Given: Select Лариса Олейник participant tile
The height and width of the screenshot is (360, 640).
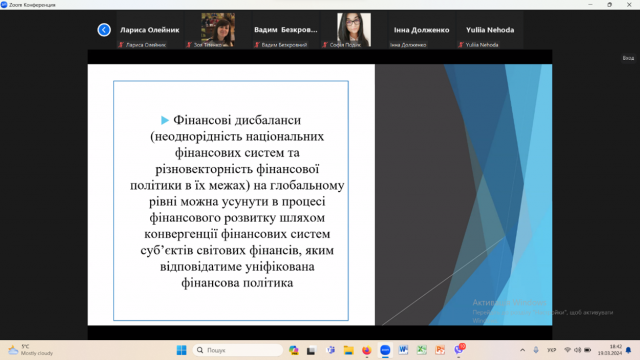Looking at the screenshot, I should click(x=149, y=30).
